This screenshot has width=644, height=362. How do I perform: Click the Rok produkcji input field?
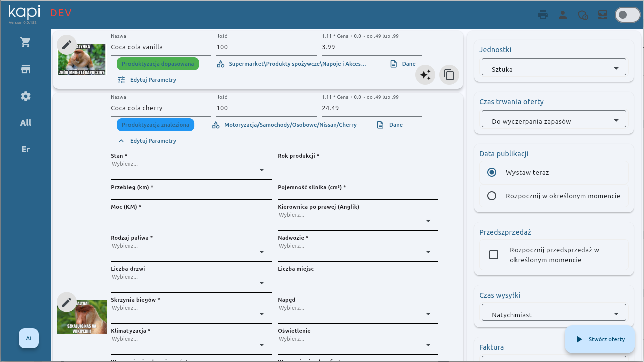tap(358, 163)
